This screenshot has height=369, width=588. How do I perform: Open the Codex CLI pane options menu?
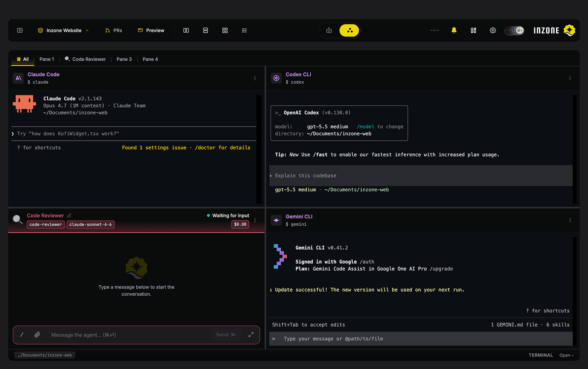coord(570,78)
